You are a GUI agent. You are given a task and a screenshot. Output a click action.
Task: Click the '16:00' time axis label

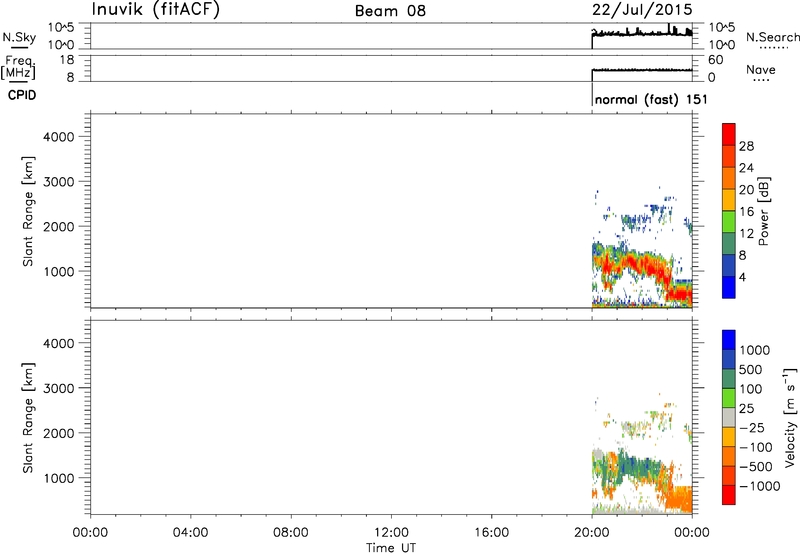(x=491, y=533)
